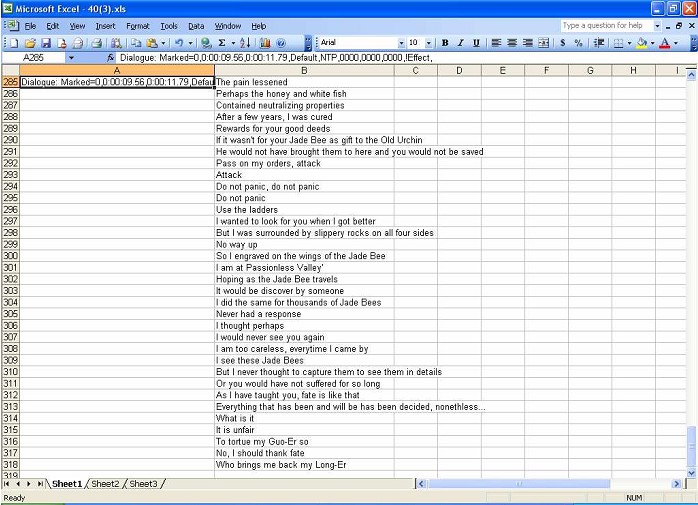Expand the Paste options arrow
This screenshot has width=698, height=505.
163,43
